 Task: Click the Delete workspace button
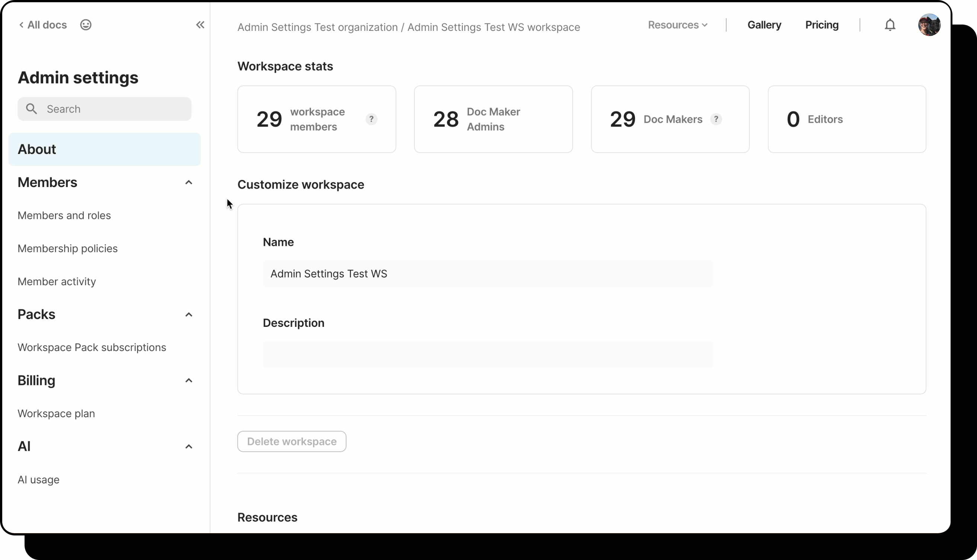[292, 441]
